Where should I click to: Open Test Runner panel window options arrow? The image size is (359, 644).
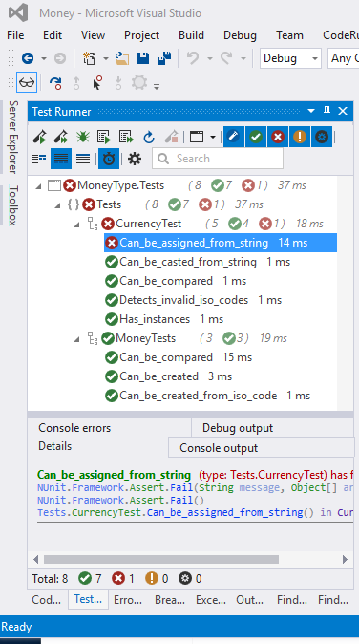311,111
